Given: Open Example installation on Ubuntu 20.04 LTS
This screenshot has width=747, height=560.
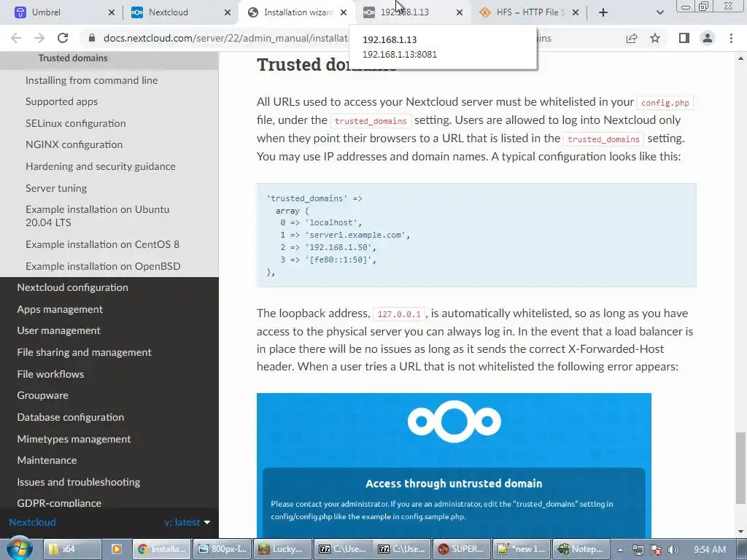Looking at the screenshot, I should coord(98,216).
